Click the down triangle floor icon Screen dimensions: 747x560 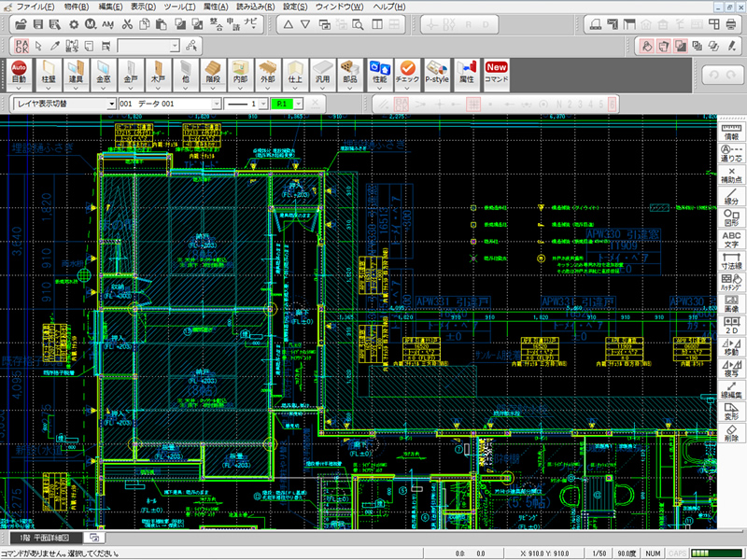click(x=305, y=24)
